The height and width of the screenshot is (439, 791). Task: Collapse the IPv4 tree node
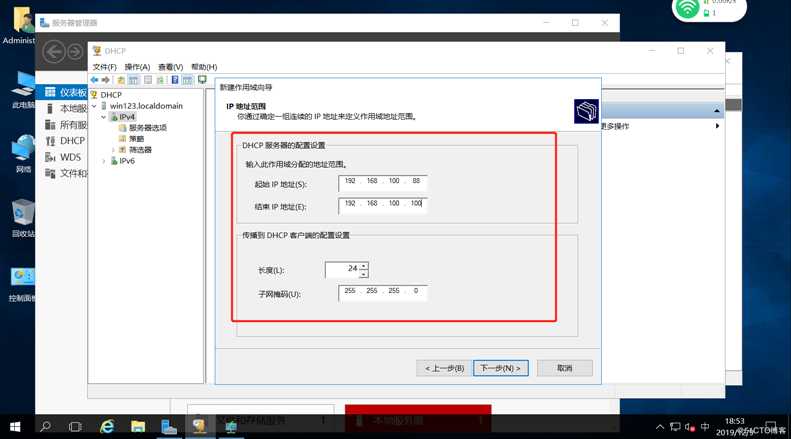click(104, 117)
